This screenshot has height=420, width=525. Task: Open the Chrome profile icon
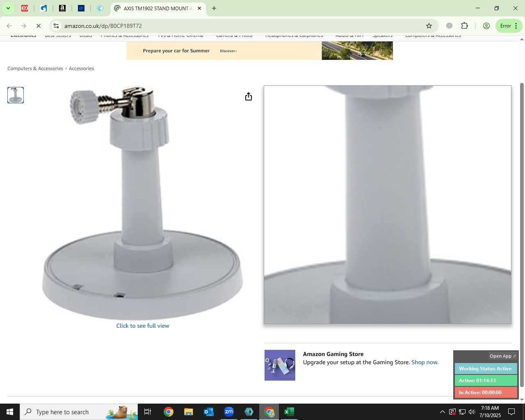pos(486,26)
